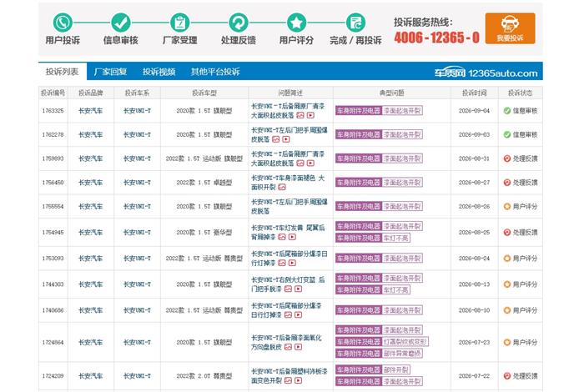This screenshot has width=584, height=392.
Task: Click the 用户评分 star step icon
Action: [x=296, y=23]
